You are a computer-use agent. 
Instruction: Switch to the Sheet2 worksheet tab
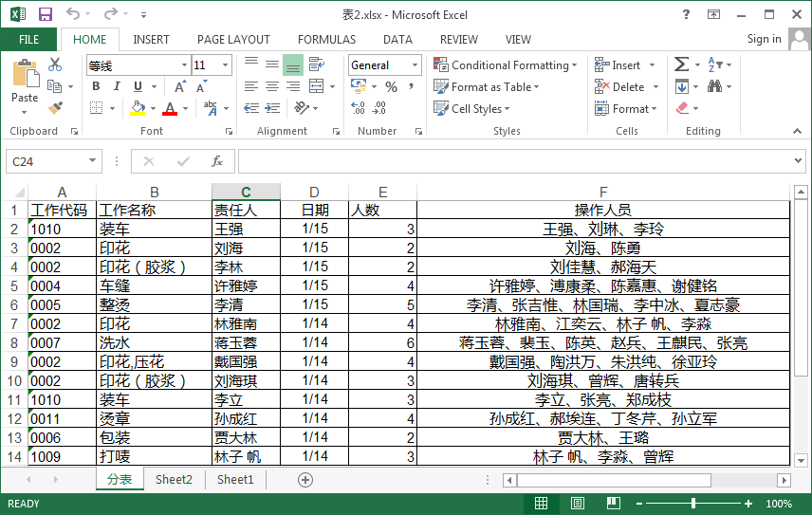tap(174, 480)
